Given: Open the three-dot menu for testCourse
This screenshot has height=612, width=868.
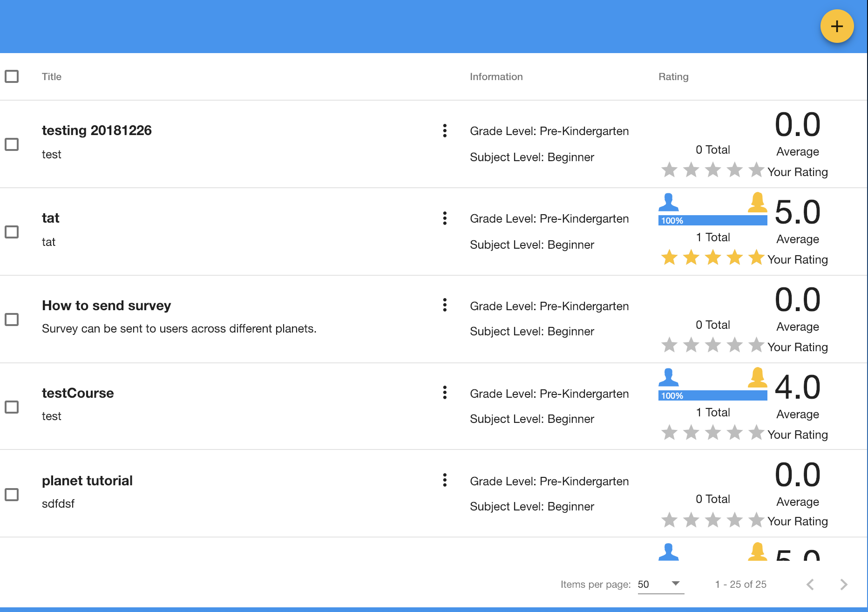Looking at the screenshot, I should [445, 393].
